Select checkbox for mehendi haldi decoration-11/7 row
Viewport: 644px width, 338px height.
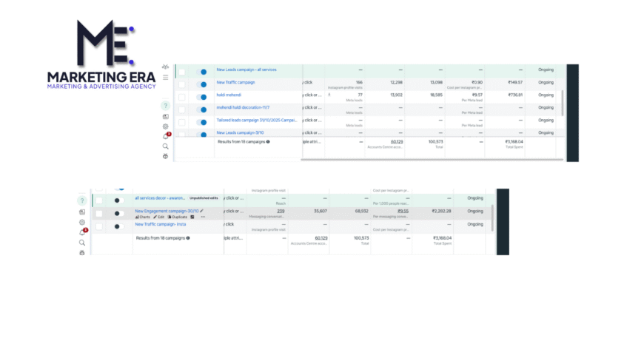pyautogui.click(x=182, y=109)
